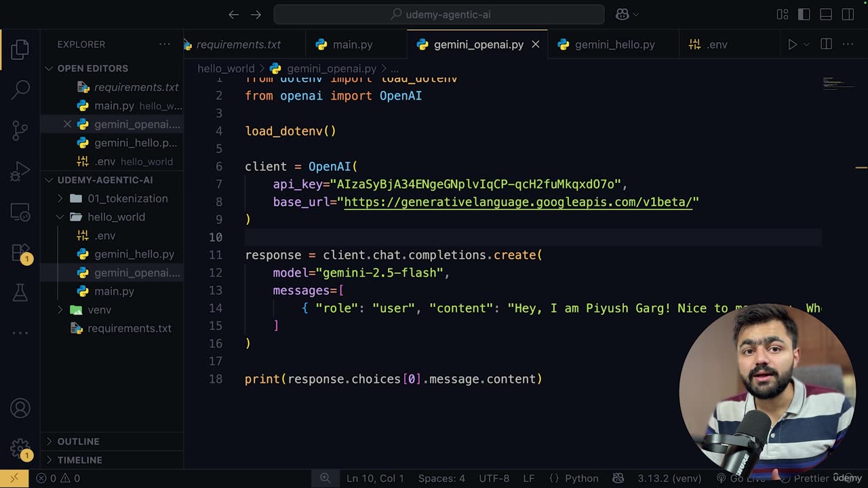Change indentation via Spaces: 4
The height and width of the screenshot is (488, 868).
tap(441, 479)
